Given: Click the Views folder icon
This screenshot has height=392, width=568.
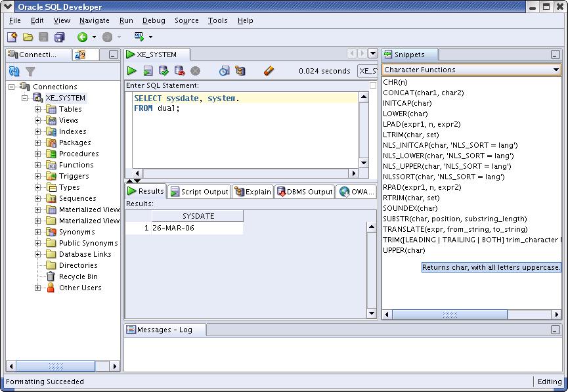Looking at the screenshot, I should point(51,120).
